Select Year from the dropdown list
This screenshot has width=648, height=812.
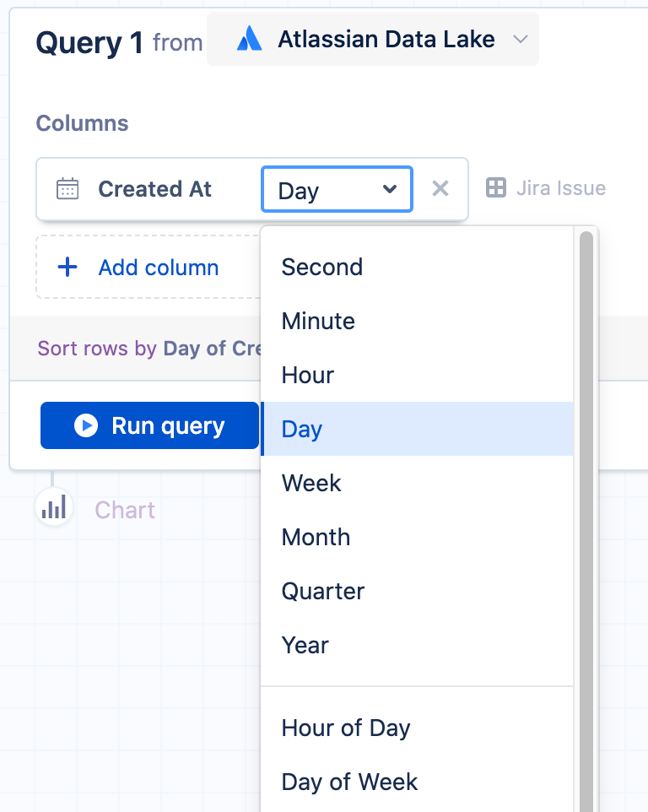[x=417, y=645]
